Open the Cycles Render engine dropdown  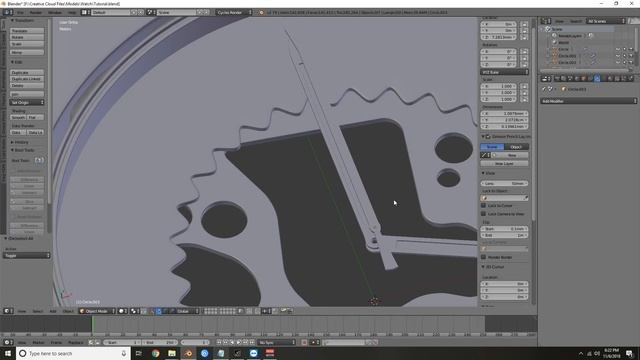[x=234, y=13]
